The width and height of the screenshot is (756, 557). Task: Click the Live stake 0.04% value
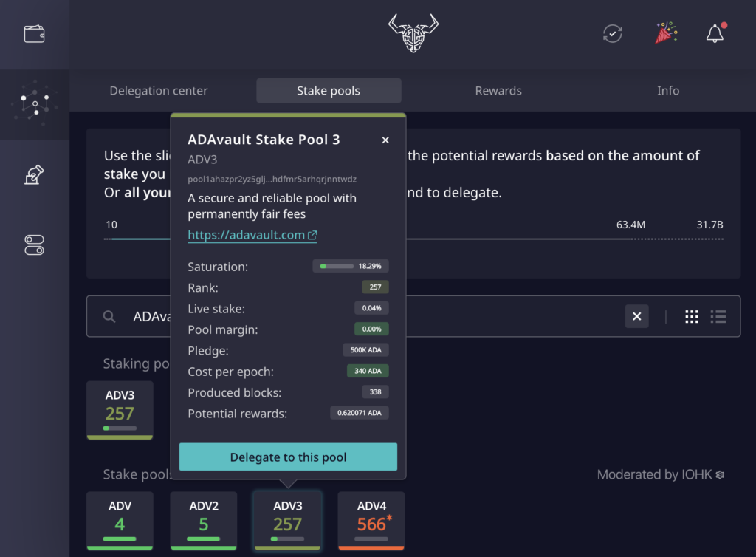[x=372, y=308]
